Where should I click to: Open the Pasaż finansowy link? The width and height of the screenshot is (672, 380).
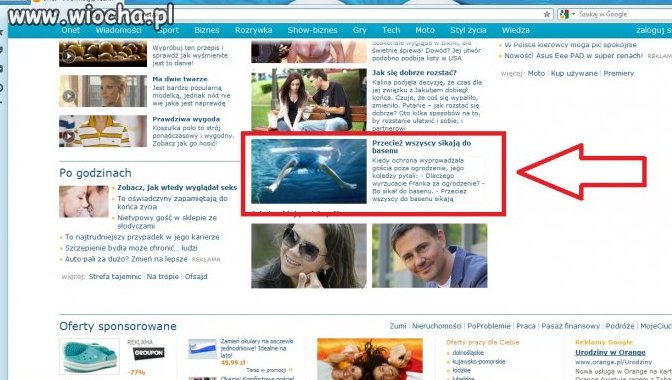point(570,326)
